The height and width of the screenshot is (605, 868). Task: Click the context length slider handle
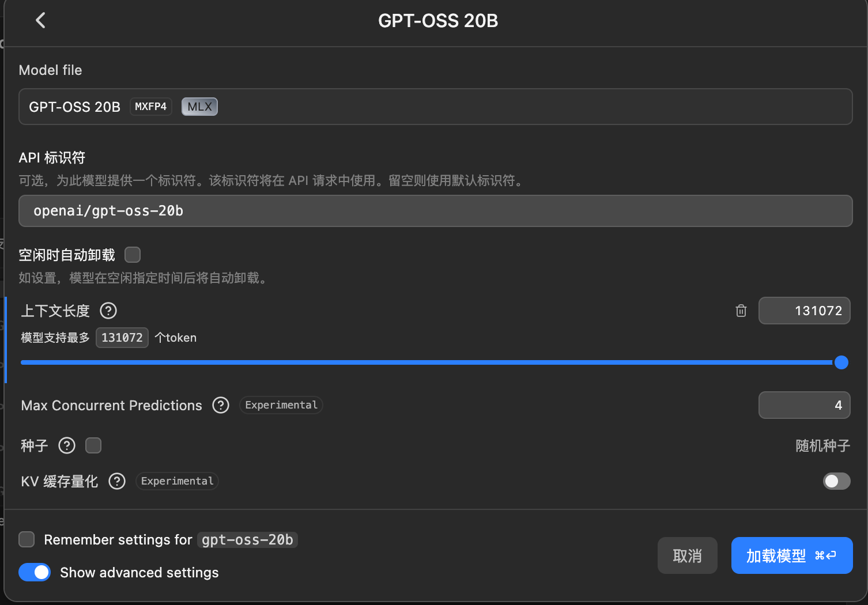tap(841, 362)
